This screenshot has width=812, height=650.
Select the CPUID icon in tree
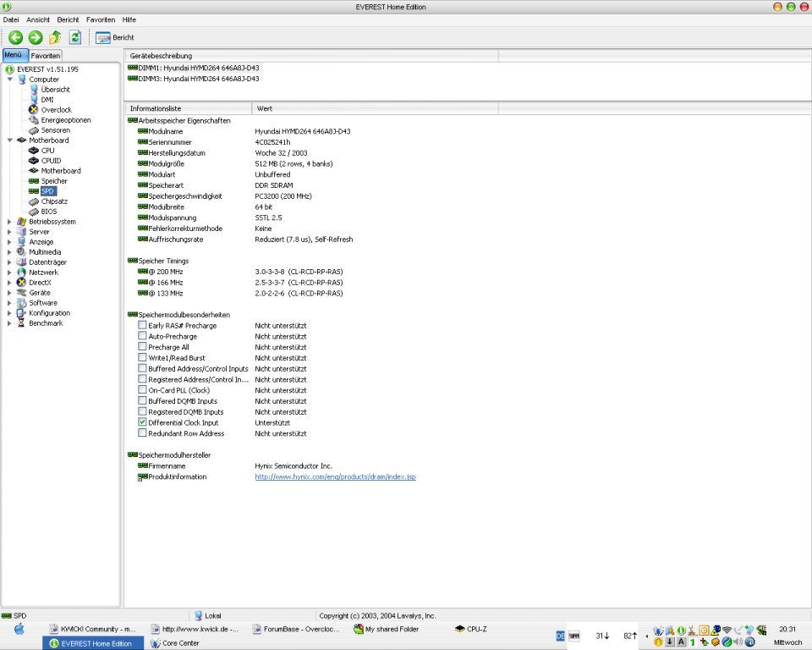tap(34, 161)
